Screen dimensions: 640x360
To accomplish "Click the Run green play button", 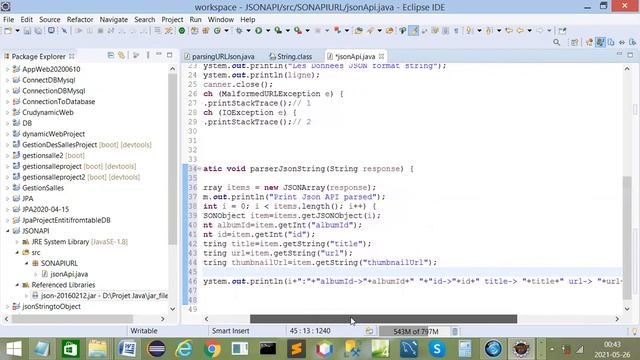I will point(258,31).
